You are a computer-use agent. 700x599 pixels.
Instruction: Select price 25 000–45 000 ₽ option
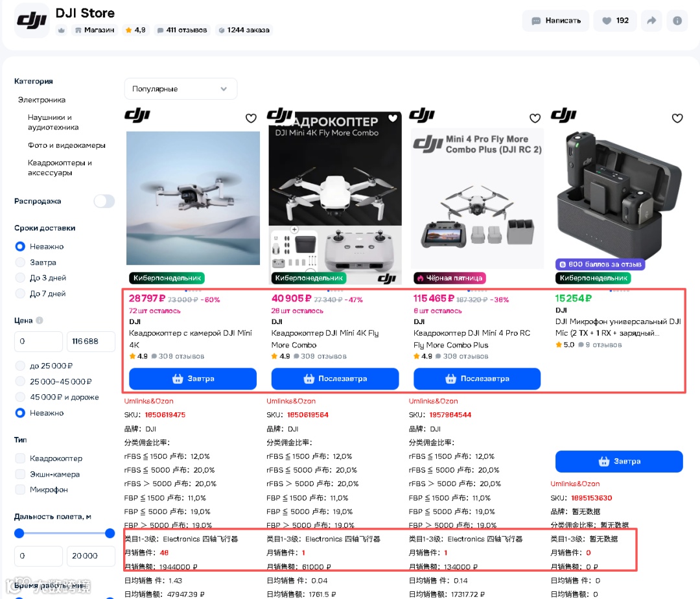click(20, 381)
